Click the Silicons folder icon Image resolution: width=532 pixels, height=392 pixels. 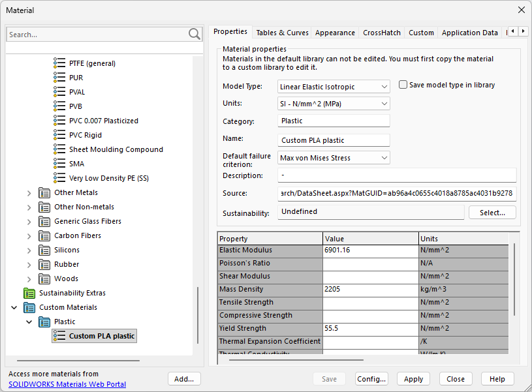(x=44, y=250)
